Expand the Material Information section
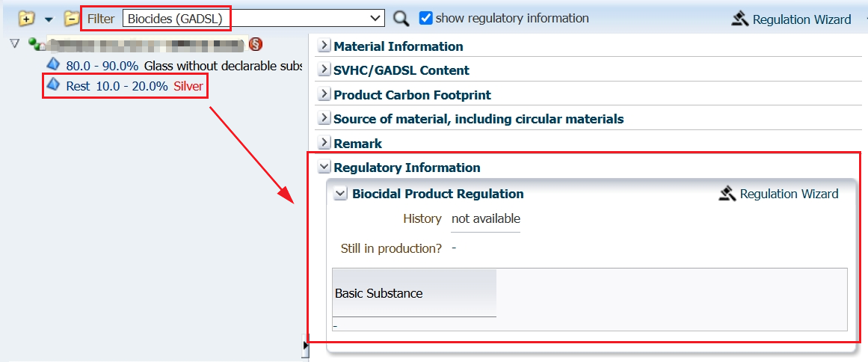Screen dimensions: 868x362 [324, 46]
